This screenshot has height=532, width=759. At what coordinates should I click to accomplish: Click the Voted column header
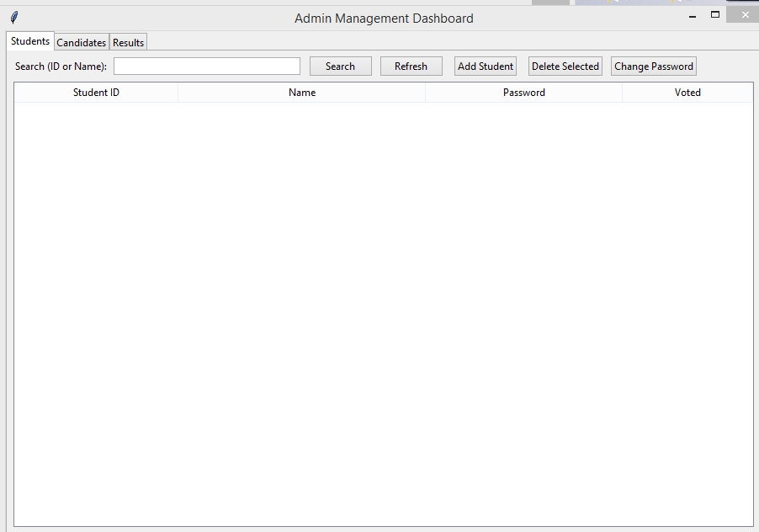687,93
